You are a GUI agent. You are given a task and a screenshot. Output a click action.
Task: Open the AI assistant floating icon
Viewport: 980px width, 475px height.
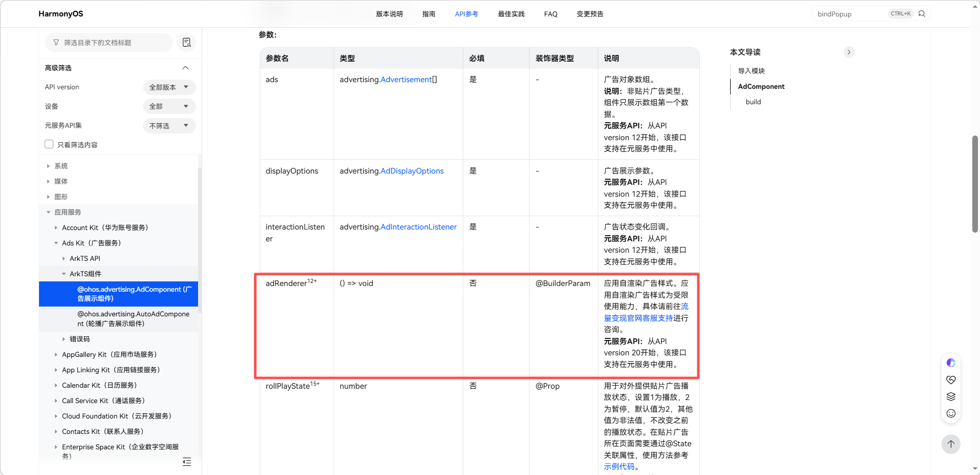click(x=951, y=363)
